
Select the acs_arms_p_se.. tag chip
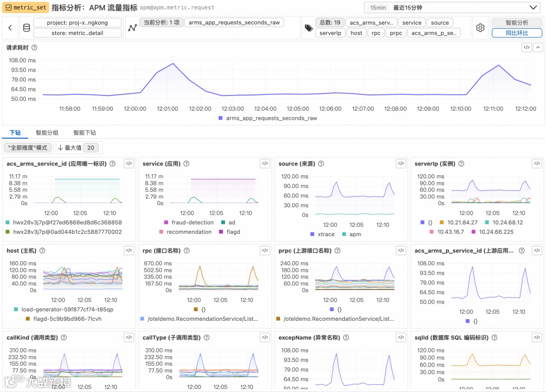pos(434,33)
